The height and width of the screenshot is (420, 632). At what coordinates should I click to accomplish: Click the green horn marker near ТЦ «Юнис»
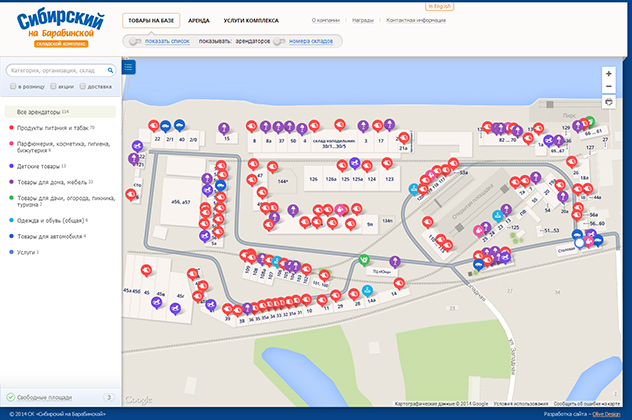pyautogui.click(x=364, y=260)
